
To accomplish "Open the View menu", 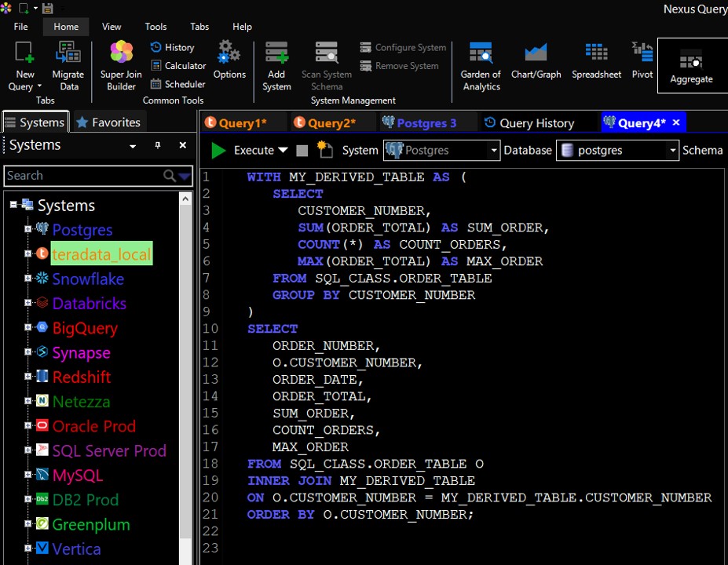I will coord(112,27).
